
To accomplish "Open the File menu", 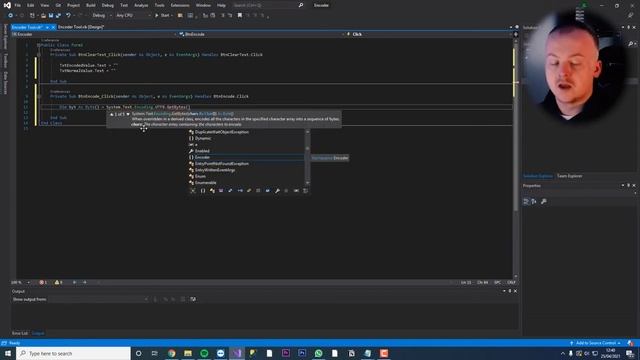I will [18, 5].
